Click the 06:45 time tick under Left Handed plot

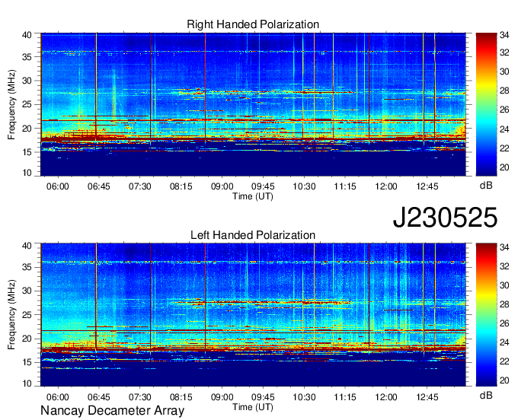98,397
